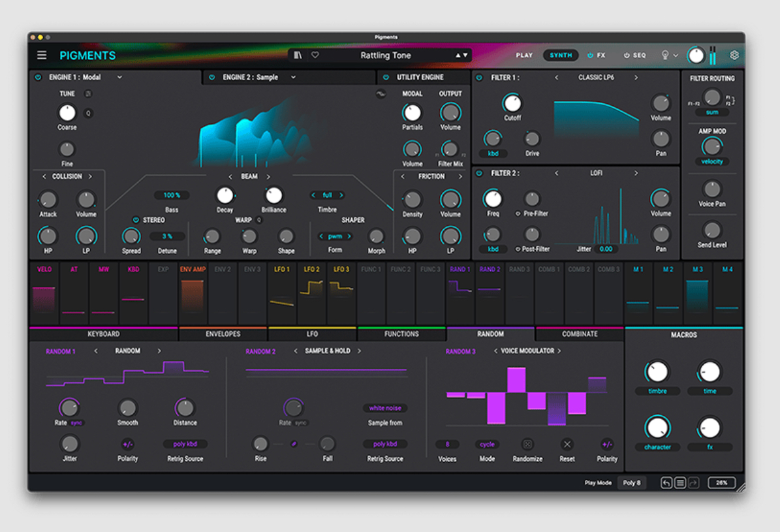Click the filter routing bracket icon

click(x=730, y=100)
